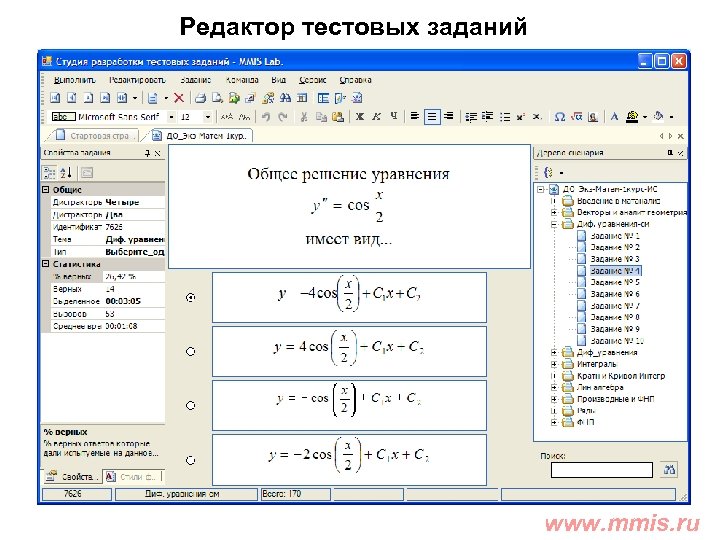Open the Команда menu
Viewport: 720px width, 540px height.
(x=242, y=80)
